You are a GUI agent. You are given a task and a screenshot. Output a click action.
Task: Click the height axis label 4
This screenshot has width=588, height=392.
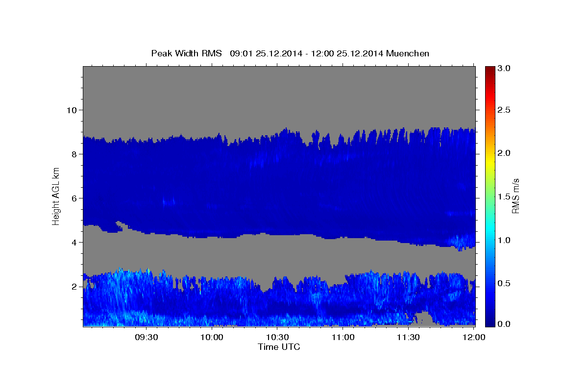[74, 242]
